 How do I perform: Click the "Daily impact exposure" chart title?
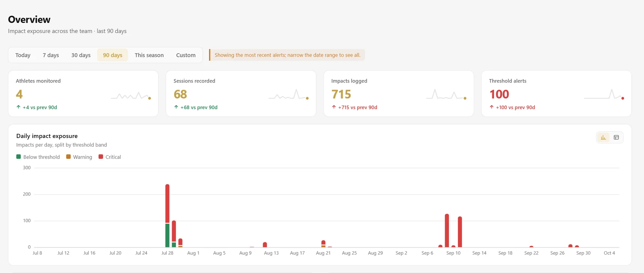47,136
